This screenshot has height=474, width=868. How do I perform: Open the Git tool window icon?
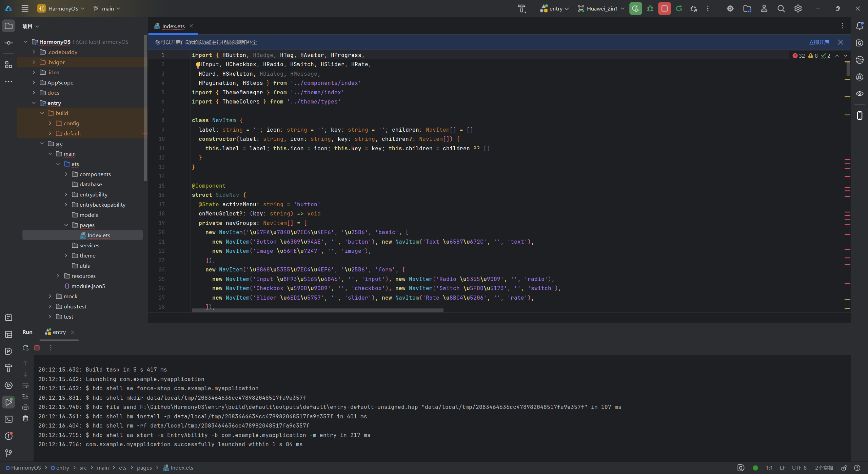point(9,453)
